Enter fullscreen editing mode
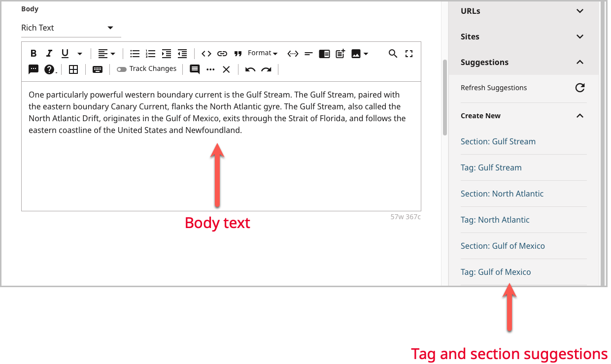 [x=408, y=54]
